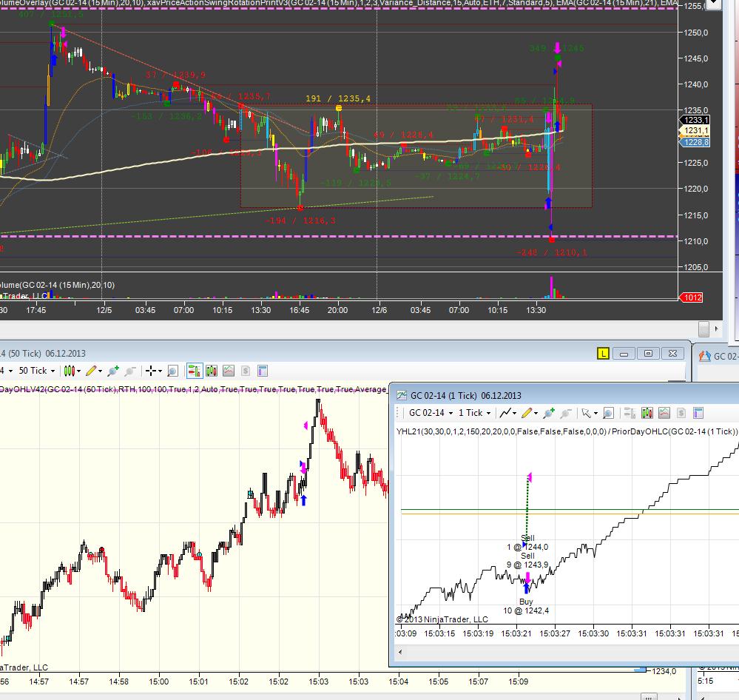Click scroll-left arrow in 1 Tick window

tap(400, 653)
